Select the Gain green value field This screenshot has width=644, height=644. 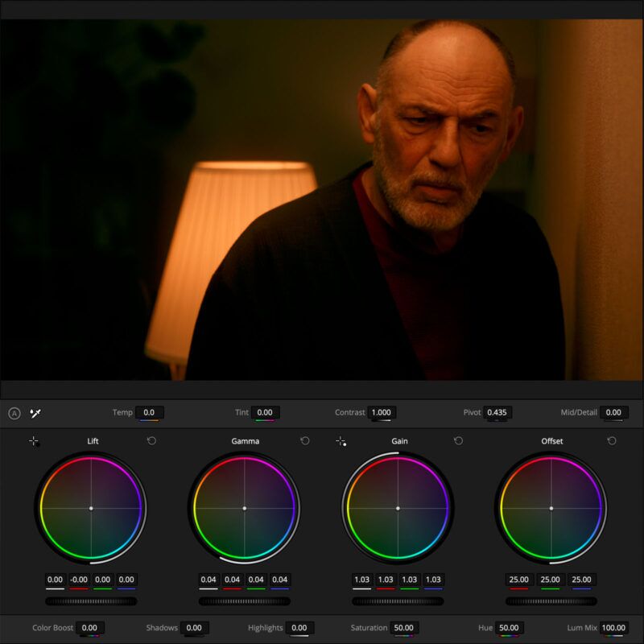[410, 580]
